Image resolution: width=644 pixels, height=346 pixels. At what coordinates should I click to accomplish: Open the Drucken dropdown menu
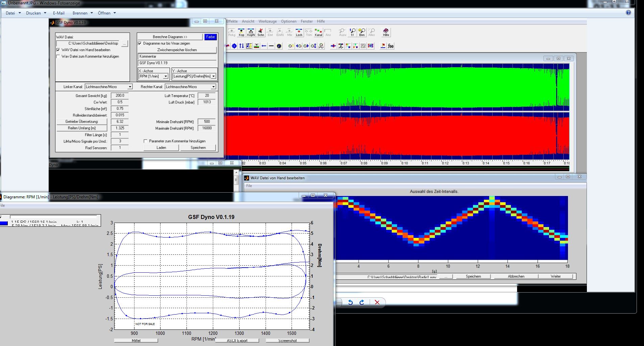click(x=36, y=13)
